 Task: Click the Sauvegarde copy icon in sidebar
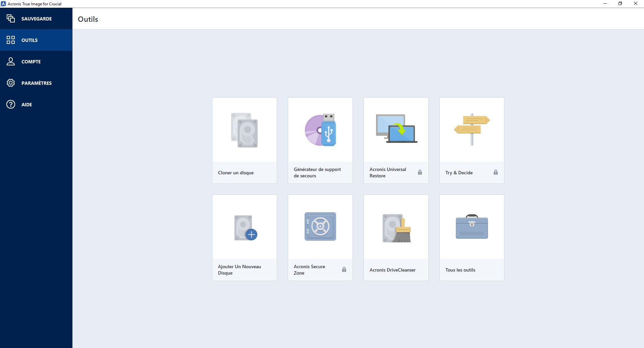pyautogui.click(x=11, y=18)
